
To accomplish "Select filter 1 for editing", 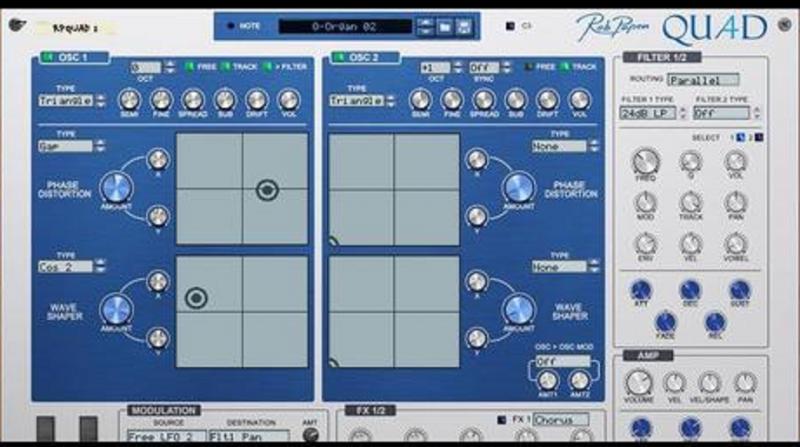I will (x=741, y=137).
